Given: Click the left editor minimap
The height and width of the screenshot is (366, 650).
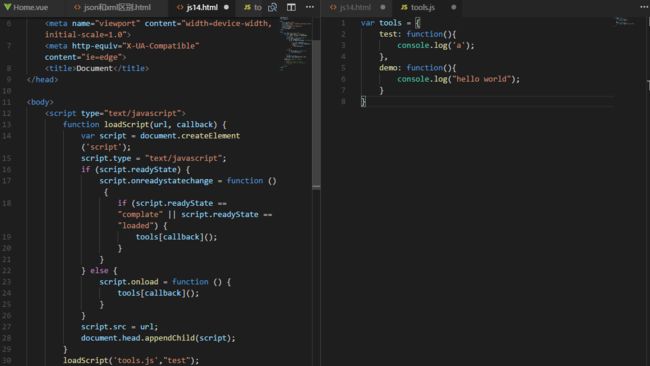Looking at the screenshot, I should [x=296, y=44].
